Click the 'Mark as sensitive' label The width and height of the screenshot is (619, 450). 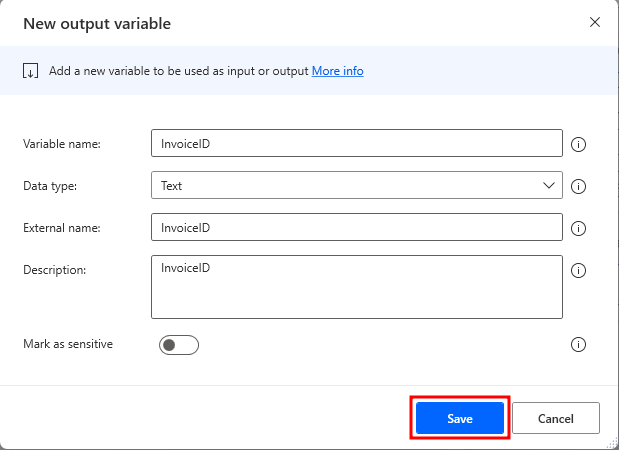(x=68, y=344)
